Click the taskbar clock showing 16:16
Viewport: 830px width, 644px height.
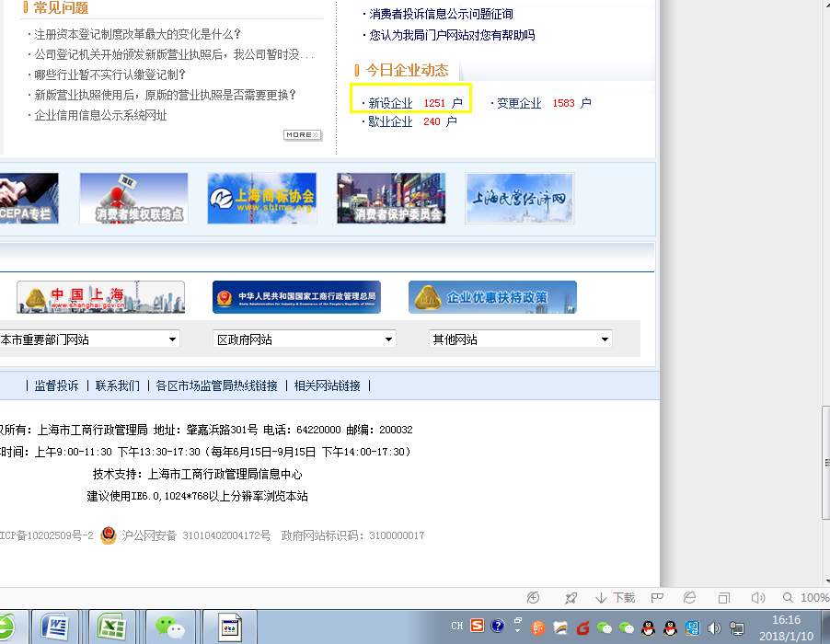point(786,620)
